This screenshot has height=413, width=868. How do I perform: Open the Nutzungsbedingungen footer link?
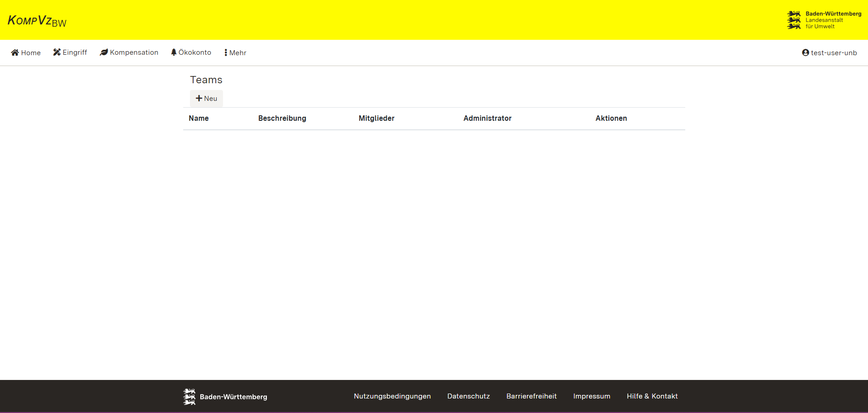tap(392, 396)
